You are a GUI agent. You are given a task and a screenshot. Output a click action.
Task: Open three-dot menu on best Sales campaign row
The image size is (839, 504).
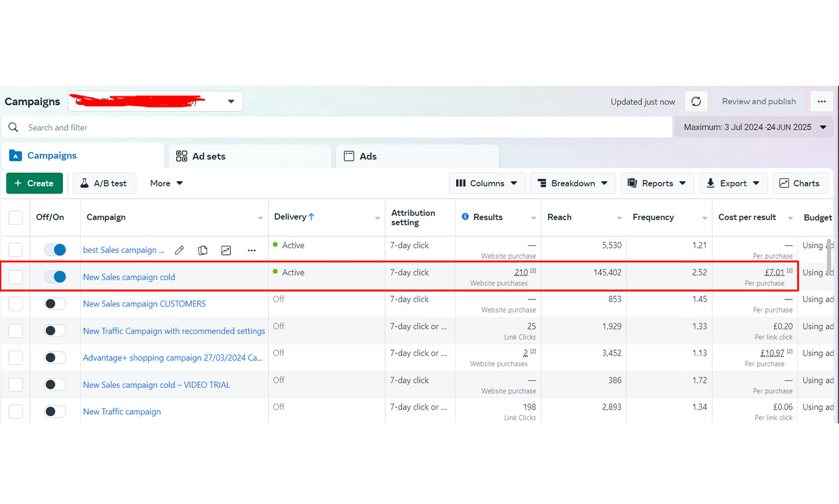point(252,250)
